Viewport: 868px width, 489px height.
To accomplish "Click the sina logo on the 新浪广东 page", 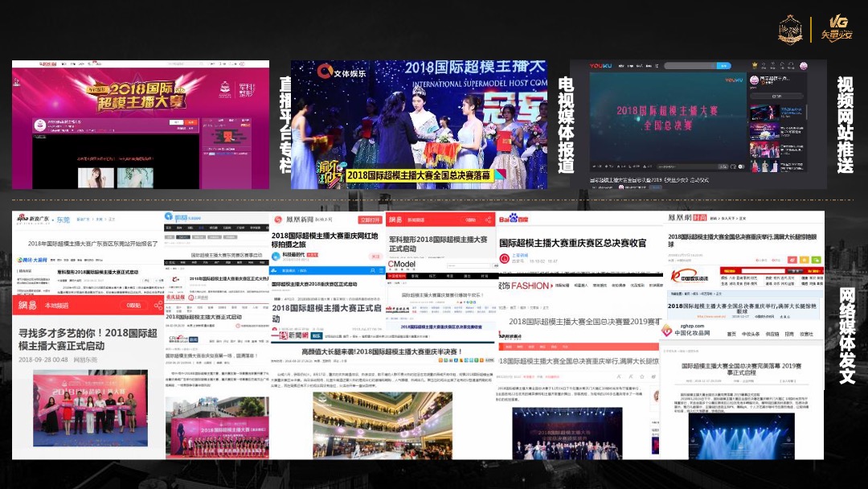I will pyautogui.click(x=22, y=219).
